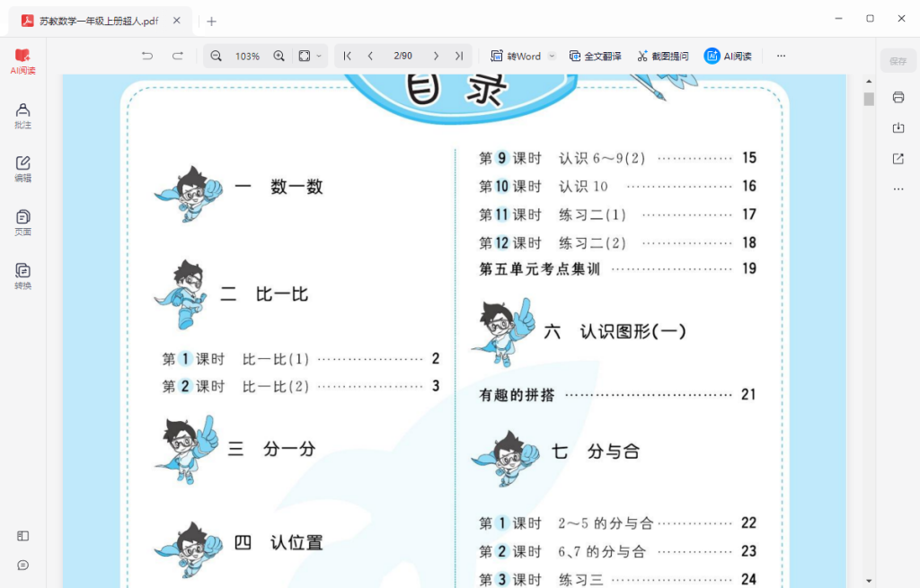Open the page fit display dropdown
The width and height of the screenshot is (920, 588).
pyautogui.click(x=306, y=56)
